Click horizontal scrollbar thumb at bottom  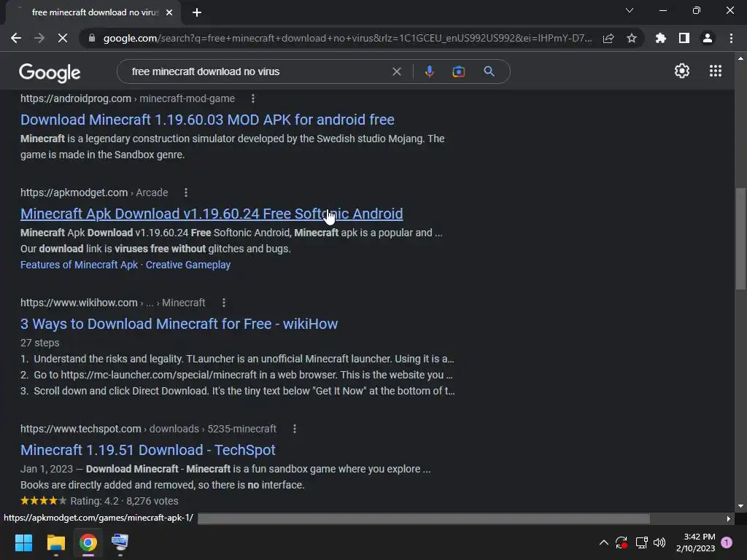(x=424, y=518)
